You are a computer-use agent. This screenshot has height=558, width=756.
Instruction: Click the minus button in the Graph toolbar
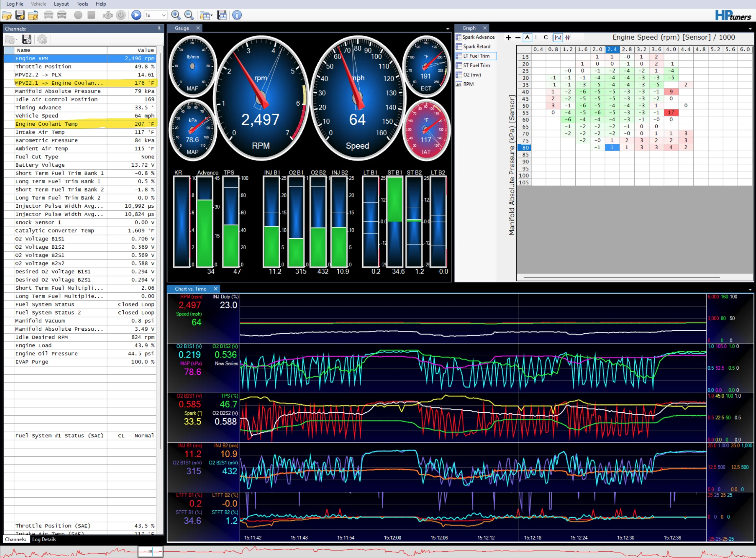coord(518,37)
